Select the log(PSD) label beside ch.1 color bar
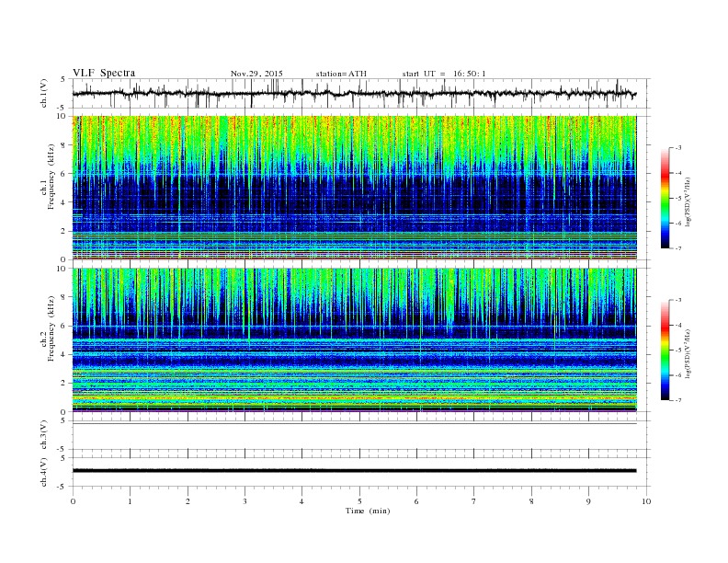The height and width of the screenshot is (563, 728). (x=688, y=201)
